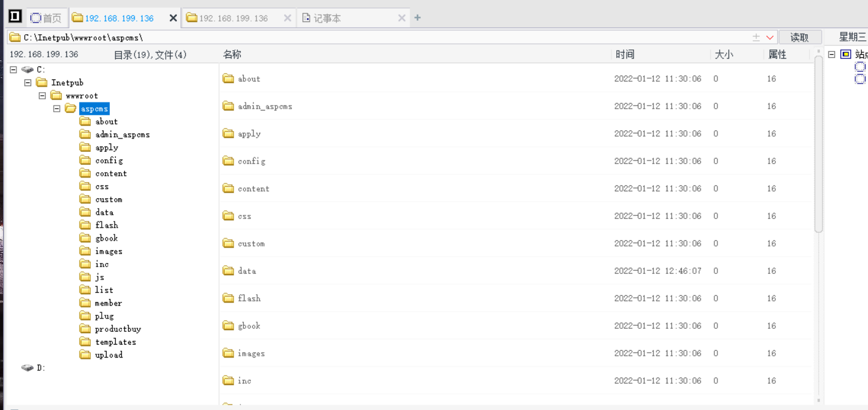Select custom folder in the tree
Viewport: 868px width, 410px height.
[x=101, y=200]
